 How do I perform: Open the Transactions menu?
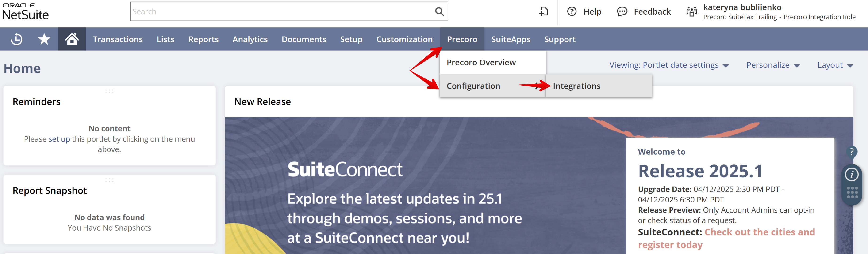click(118, 39)
